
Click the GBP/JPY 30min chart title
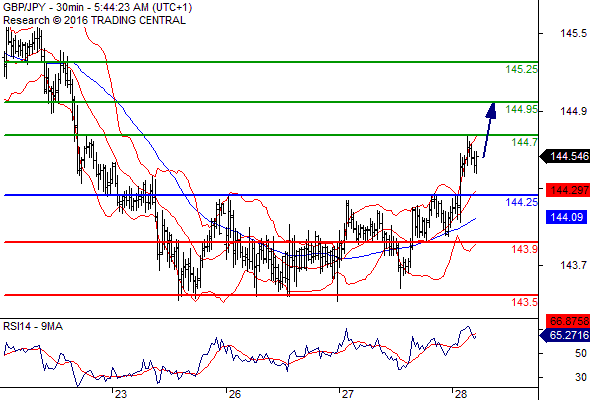click(98, 7)
